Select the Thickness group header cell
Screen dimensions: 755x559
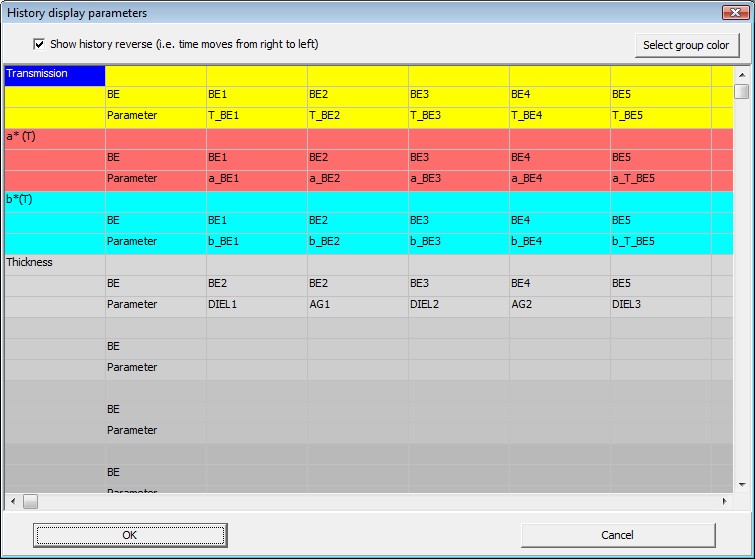pos(55,263)
